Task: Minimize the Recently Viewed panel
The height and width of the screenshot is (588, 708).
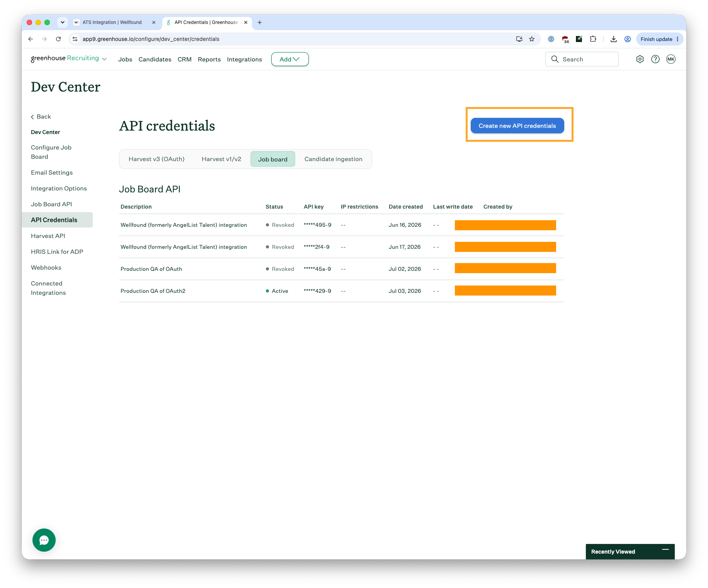Action: click(x=665, y=550)
